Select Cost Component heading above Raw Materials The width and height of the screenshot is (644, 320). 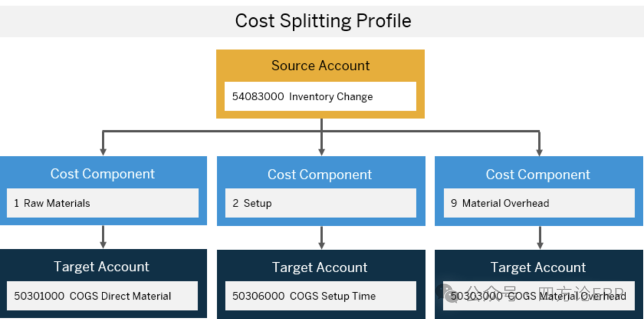[103, 174]
